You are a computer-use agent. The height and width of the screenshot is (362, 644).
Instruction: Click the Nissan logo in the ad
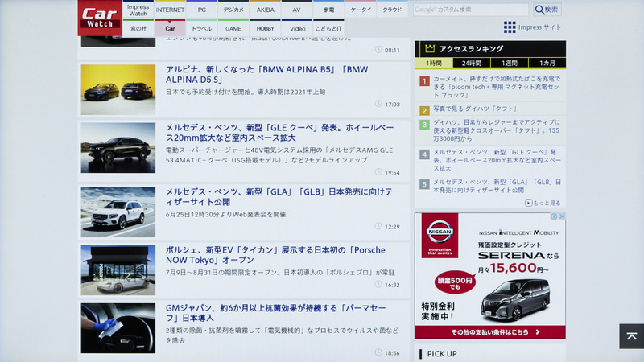pyautogui.click(x=440, y=235)
